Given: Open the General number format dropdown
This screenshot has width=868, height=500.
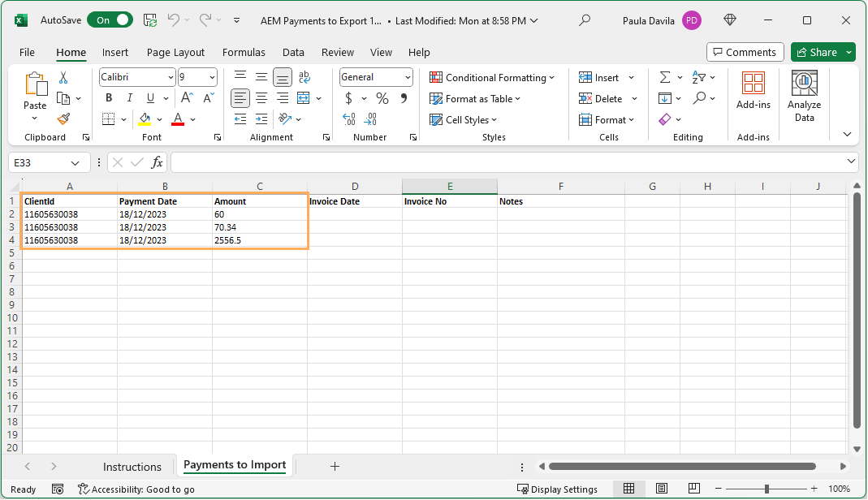Looking at the screenshot, I should tap(407, 77).
